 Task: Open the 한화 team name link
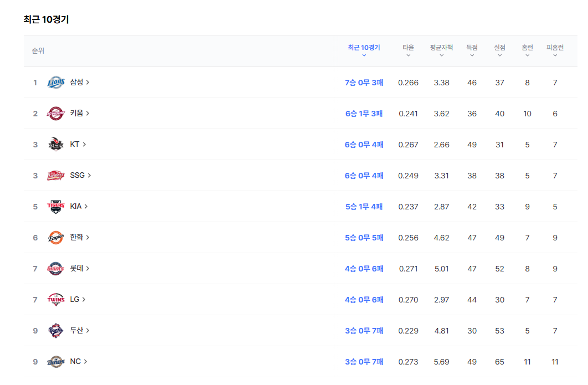click(80, 237)
